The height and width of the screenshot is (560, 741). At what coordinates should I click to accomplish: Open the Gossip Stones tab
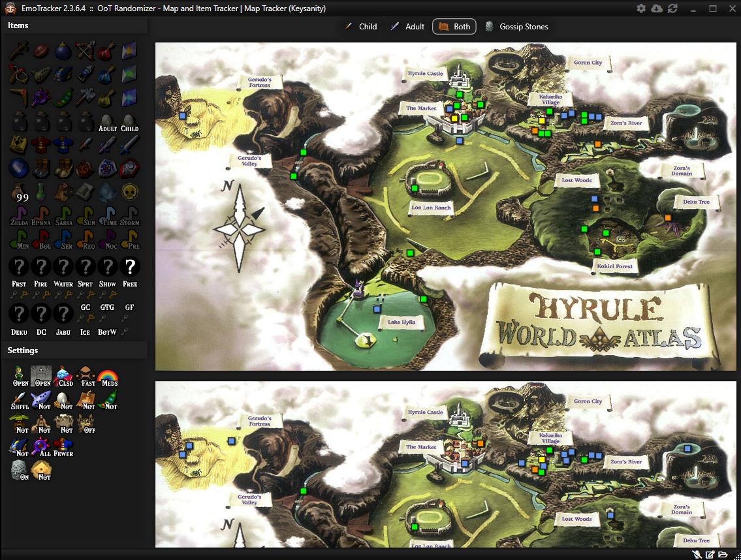[516, 27]
